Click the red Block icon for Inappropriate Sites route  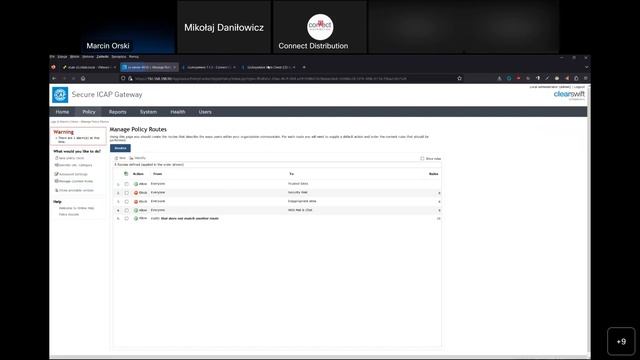(x=136, y=202)
